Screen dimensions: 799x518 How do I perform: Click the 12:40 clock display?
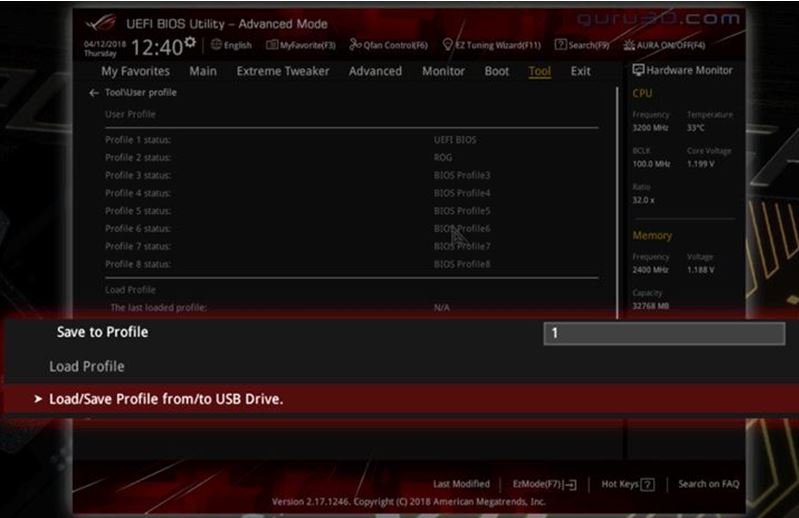[157, 47]
